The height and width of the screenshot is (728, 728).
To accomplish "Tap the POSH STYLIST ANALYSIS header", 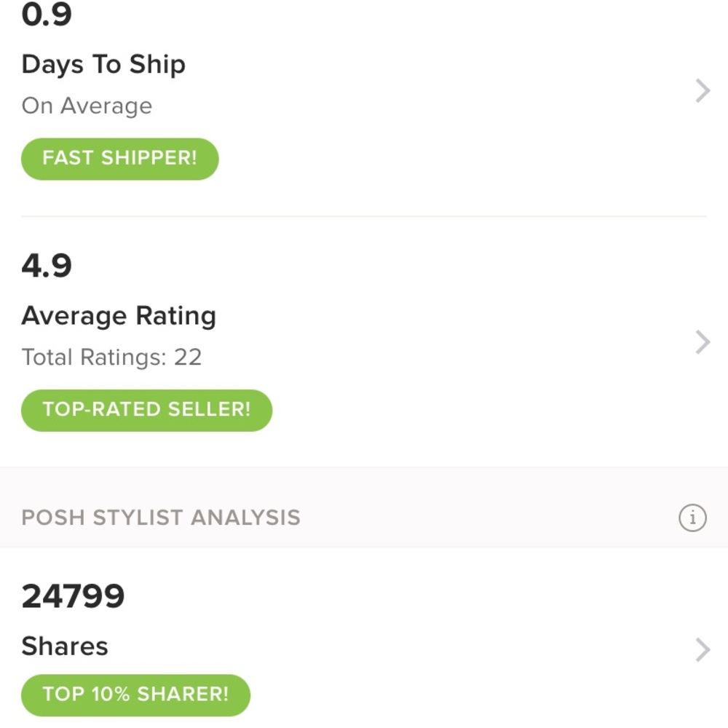I will (x=161, y=518).
